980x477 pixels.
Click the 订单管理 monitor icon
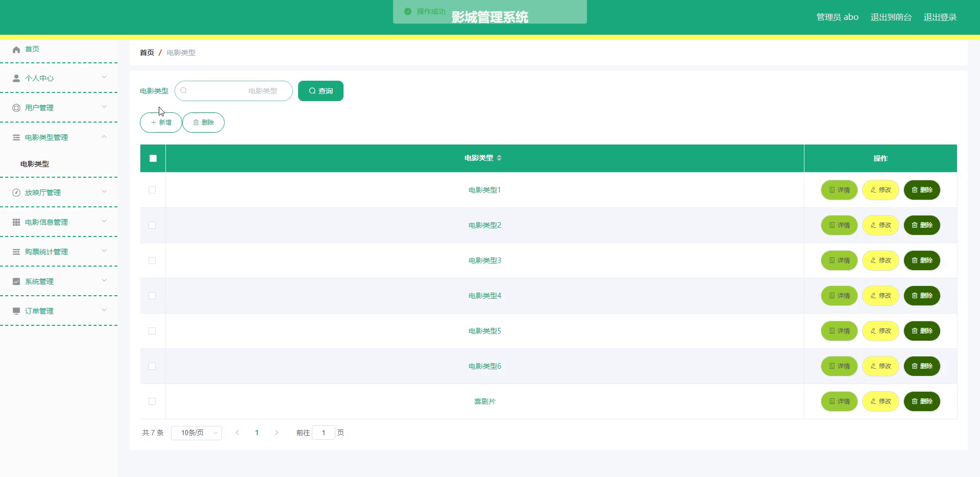point(16,311)
